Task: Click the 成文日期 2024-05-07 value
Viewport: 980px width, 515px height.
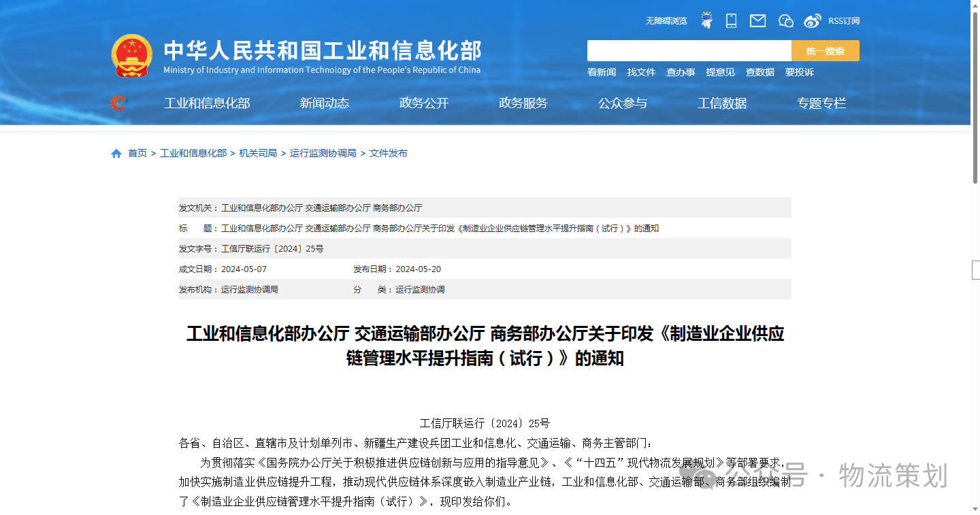Action: [244, 269]
